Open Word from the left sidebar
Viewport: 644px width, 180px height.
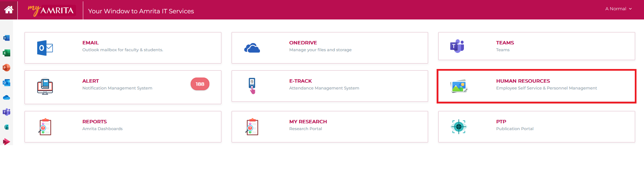pyautogui.click(x=6, y=38)
